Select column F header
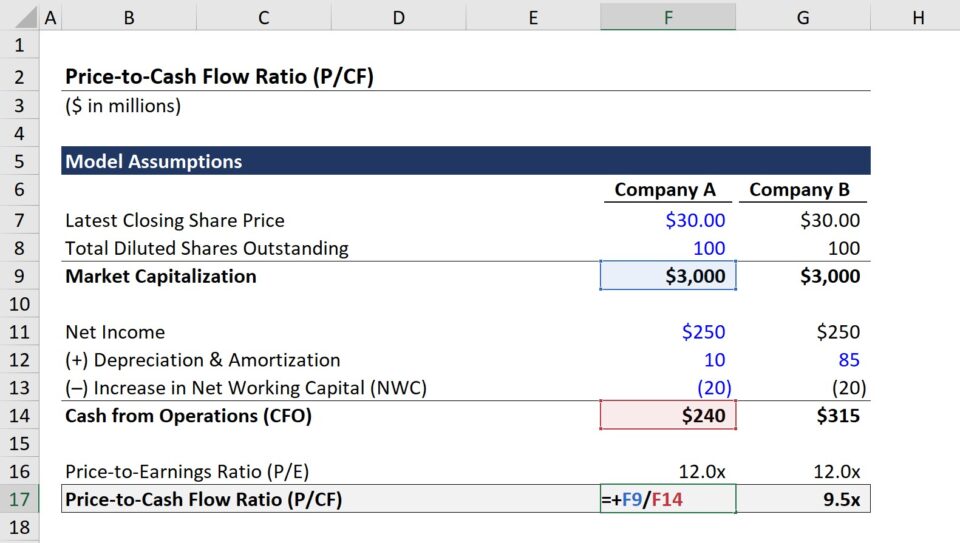 coord(668,16)
